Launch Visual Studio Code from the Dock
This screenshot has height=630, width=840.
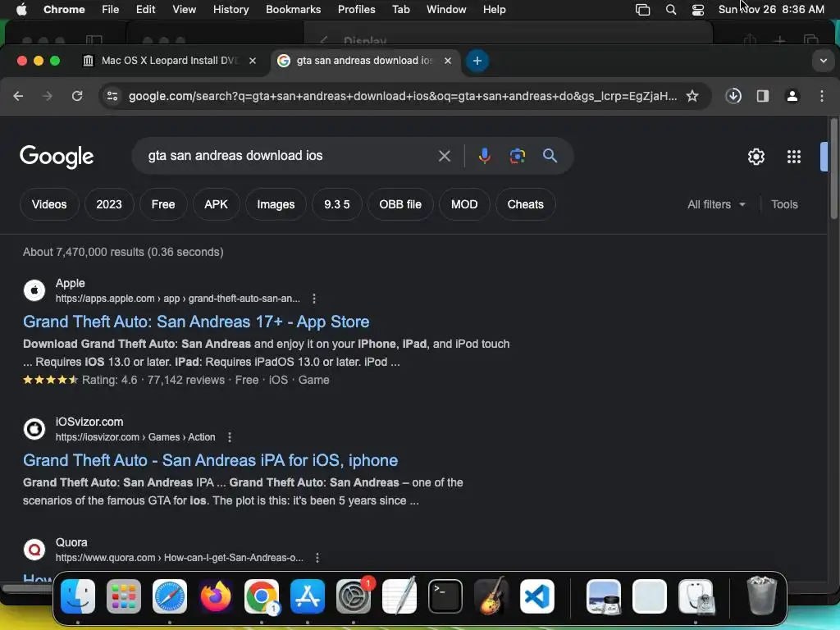(x=537, y=596)
